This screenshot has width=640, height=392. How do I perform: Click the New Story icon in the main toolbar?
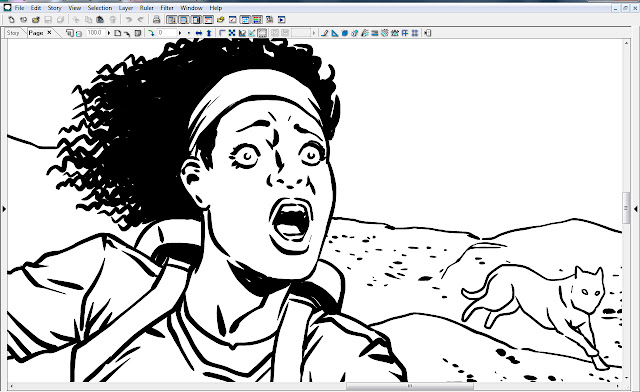pyautogui.click(x=23, y=20)
